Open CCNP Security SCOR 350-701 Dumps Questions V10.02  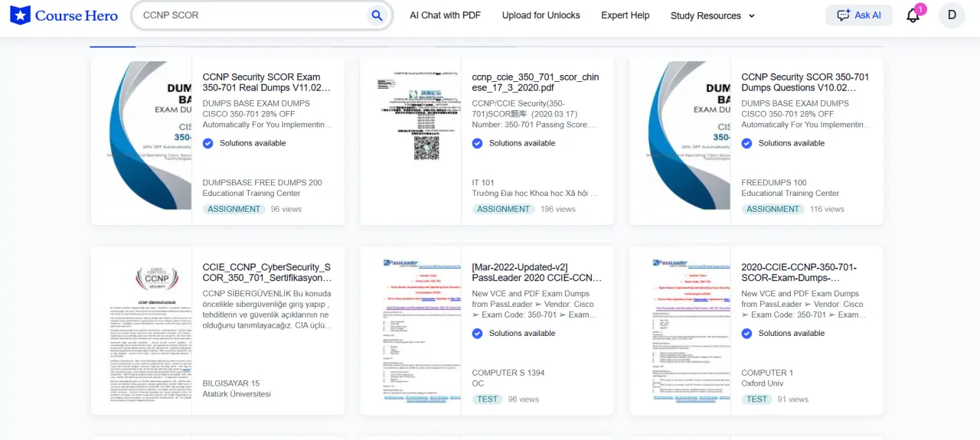click(x=805, y=82)
